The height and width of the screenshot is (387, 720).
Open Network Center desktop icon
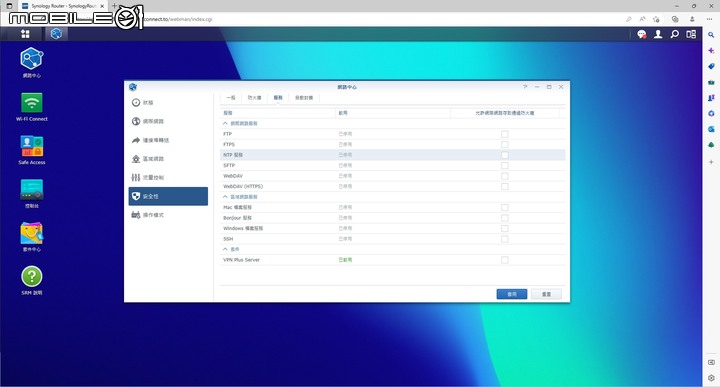(x=32, y=59)
